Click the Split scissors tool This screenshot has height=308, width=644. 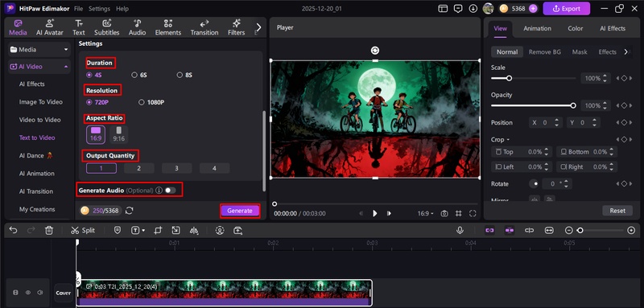point(83,231)
